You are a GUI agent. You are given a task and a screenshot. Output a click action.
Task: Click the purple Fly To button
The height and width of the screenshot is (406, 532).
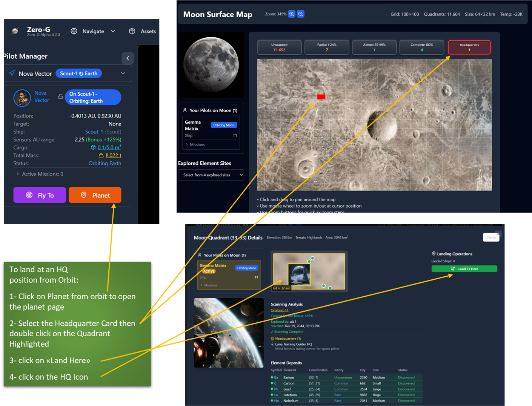(x=40, y=195)
